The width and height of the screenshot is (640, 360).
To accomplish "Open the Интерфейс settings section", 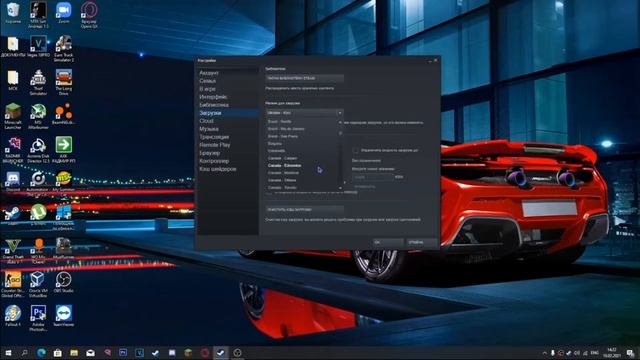I will (213, 97).
